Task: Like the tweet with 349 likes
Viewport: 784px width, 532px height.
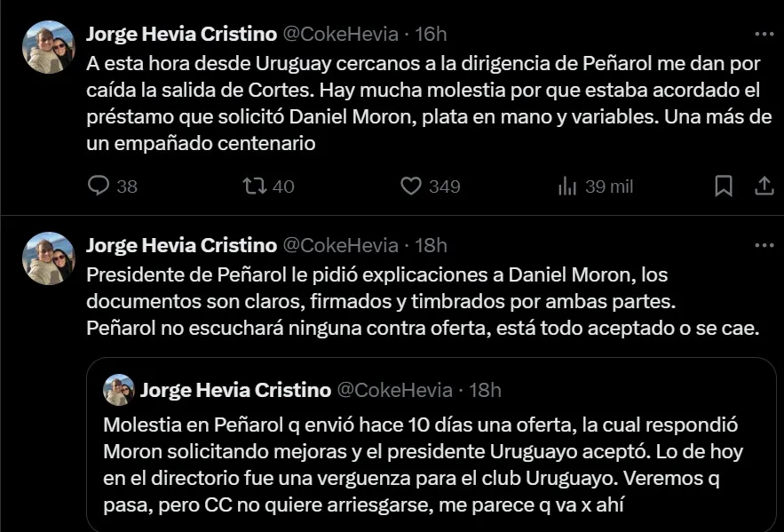Action: [x=410, y=186]
